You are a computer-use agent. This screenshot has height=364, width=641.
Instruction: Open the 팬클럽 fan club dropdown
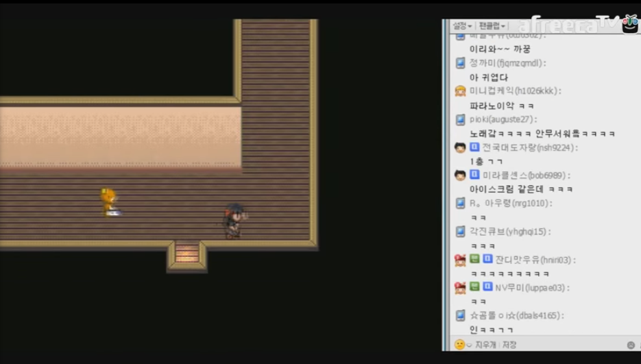[x=492, y=25]
